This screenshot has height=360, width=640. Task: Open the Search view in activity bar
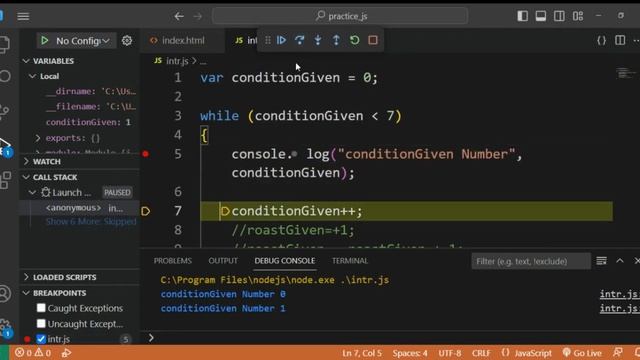tap(5, 76)
